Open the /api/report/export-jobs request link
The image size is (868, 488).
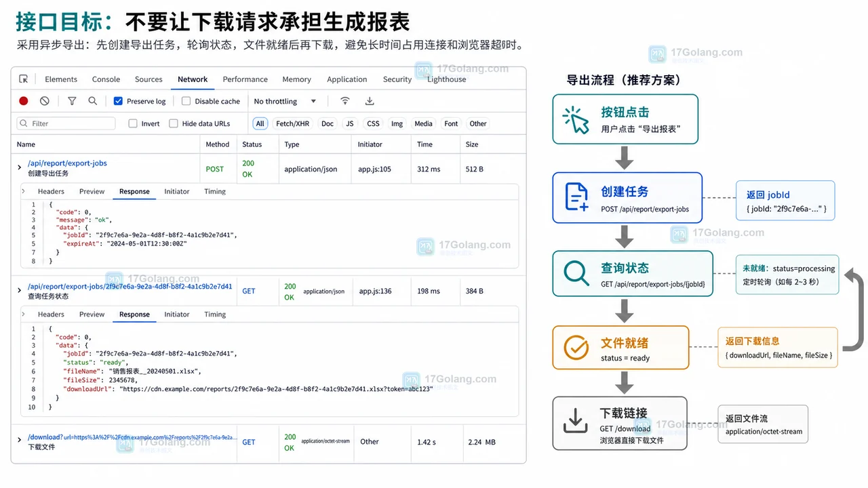[67, 163]
